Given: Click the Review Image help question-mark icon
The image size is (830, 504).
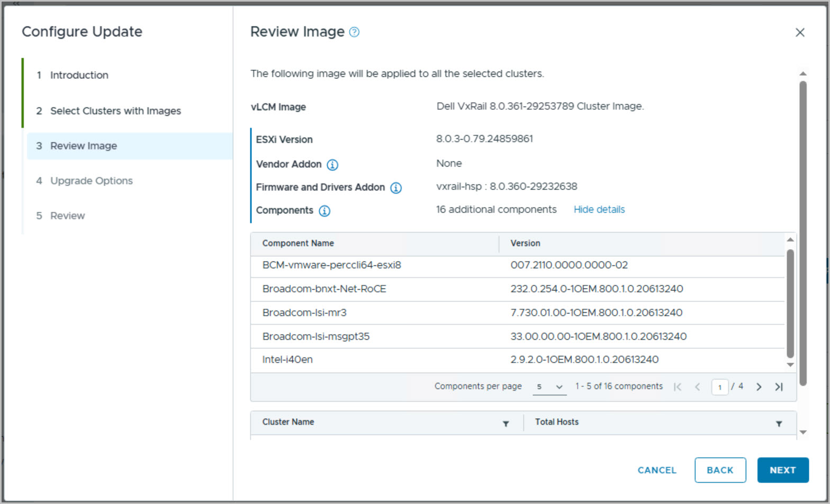Looking at the screenshot, I should [x=355, y=32].
